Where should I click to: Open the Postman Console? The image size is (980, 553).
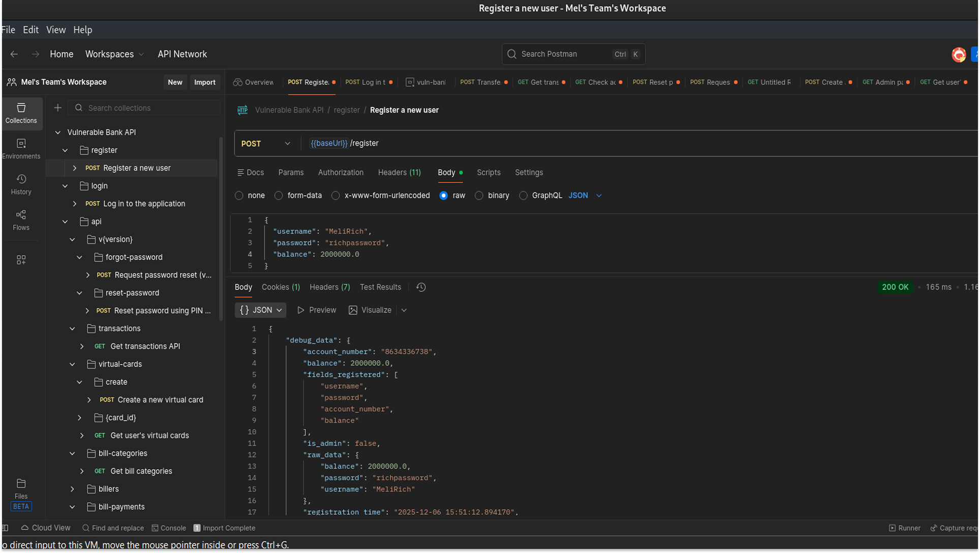[x=169, y=528]
